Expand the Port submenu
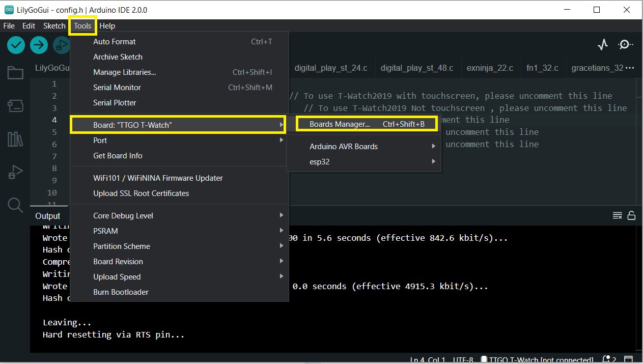Viewport: 643px width, 364px height. (179, 141)
